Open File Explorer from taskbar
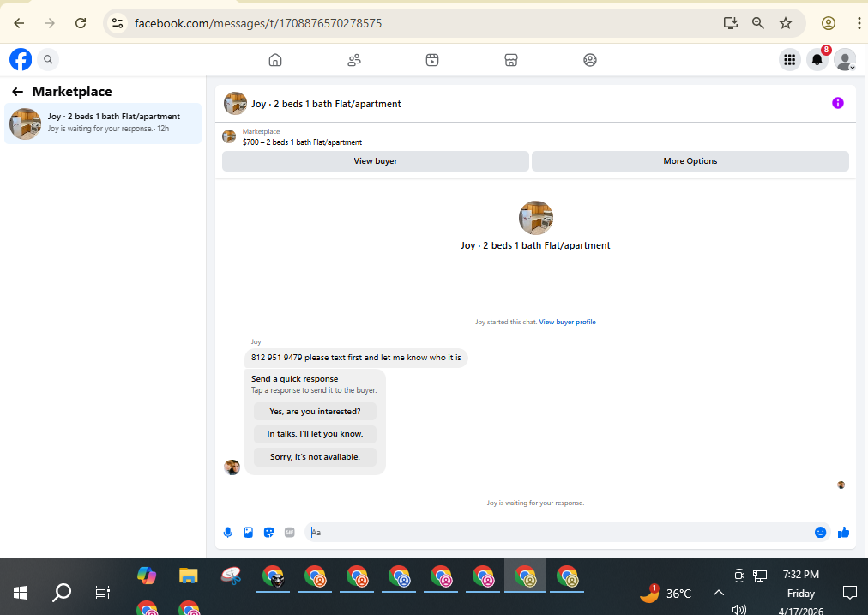 (x=189, y=576)
